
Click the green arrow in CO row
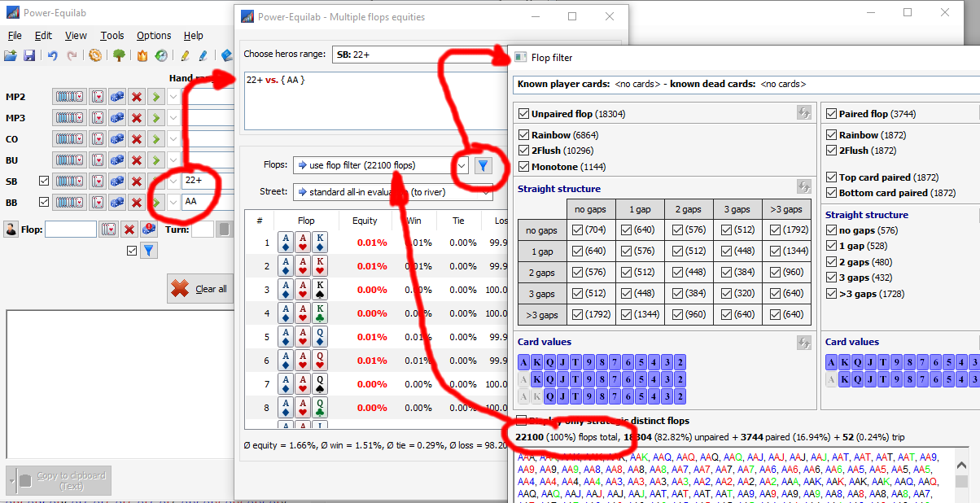click(x=156, y=138)
